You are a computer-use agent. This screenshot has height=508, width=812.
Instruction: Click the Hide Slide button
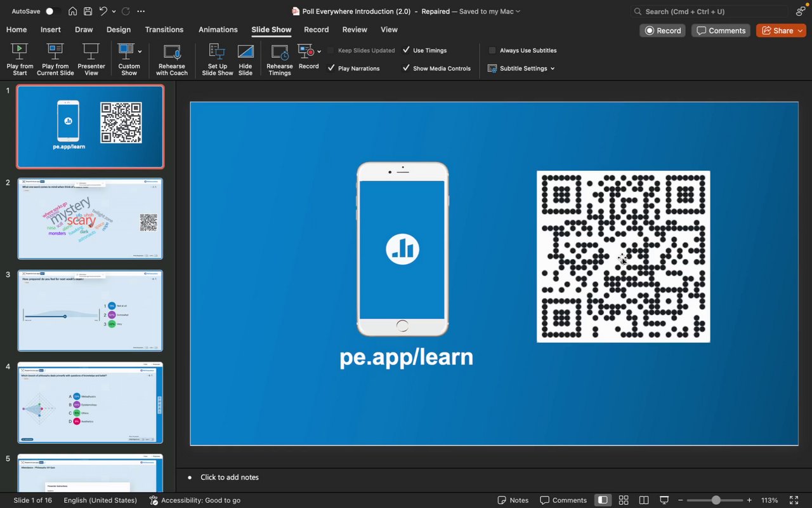(246, 60)
